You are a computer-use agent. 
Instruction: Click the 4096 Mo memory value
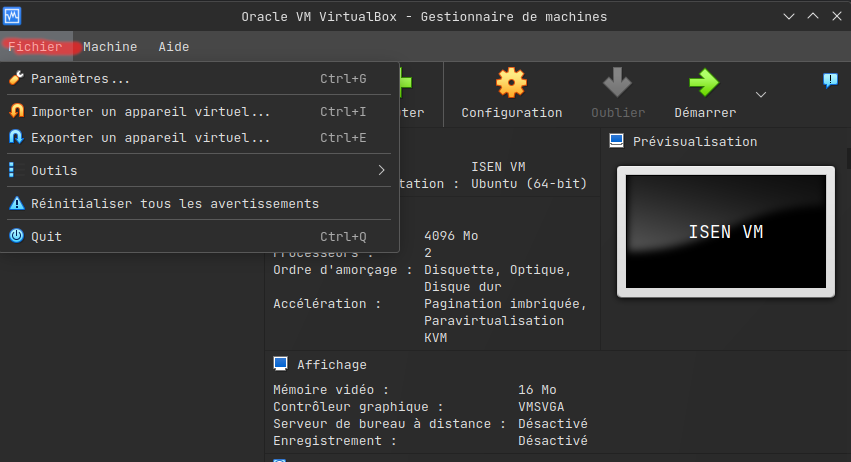[450, 236]
